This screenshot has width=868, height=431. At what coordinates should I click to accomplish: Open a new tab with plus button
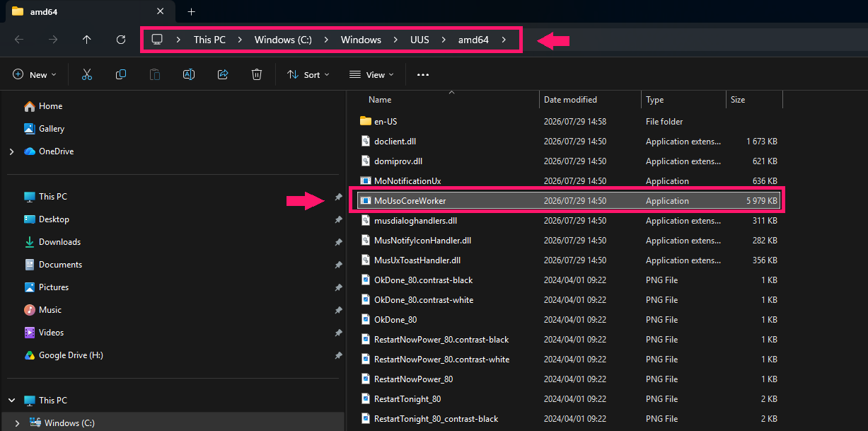(191, 11)
